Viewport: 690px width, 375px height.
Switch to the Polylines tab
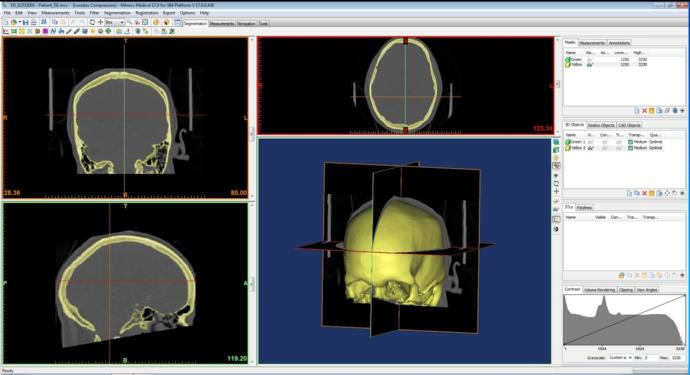coord(584,207)
